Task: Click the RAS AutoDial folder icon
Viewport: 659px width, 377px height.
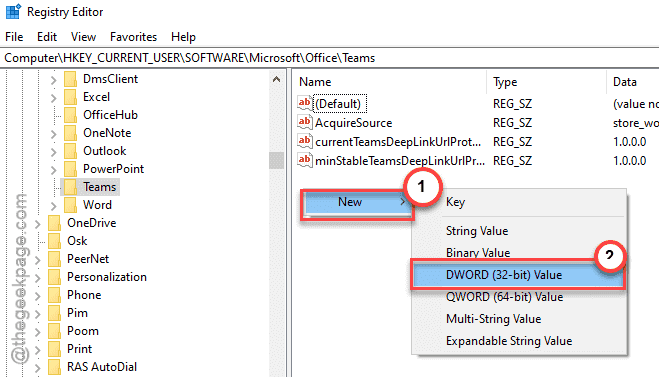Action: [x=55, y=368]
